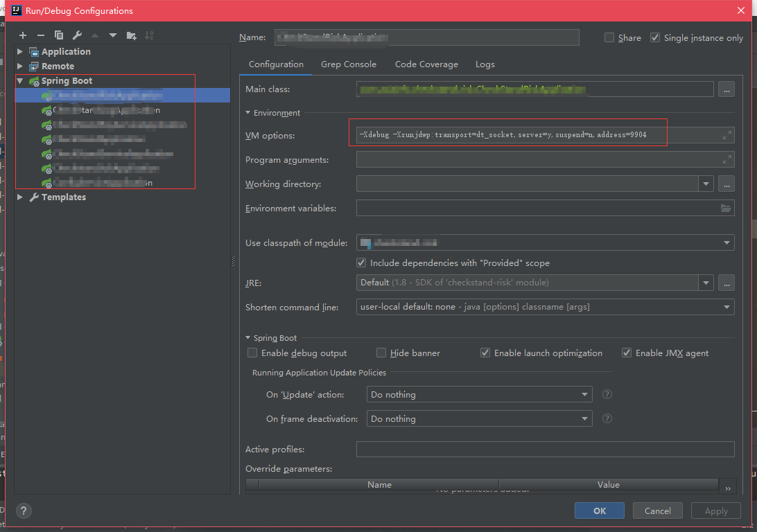The width and height of the screenshot is (757, 532).
Task: Browse JRE with ellipsis button
Action: pos(726,283)
